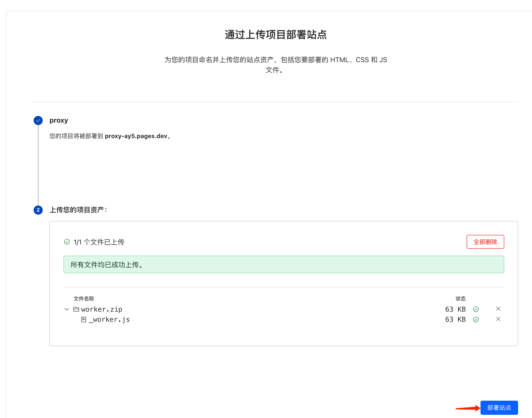Click the proxy-ay5.pages.dev domain text
Image resolution: width=532 pixels, height=418 pixels.
[x=136, y=136]
